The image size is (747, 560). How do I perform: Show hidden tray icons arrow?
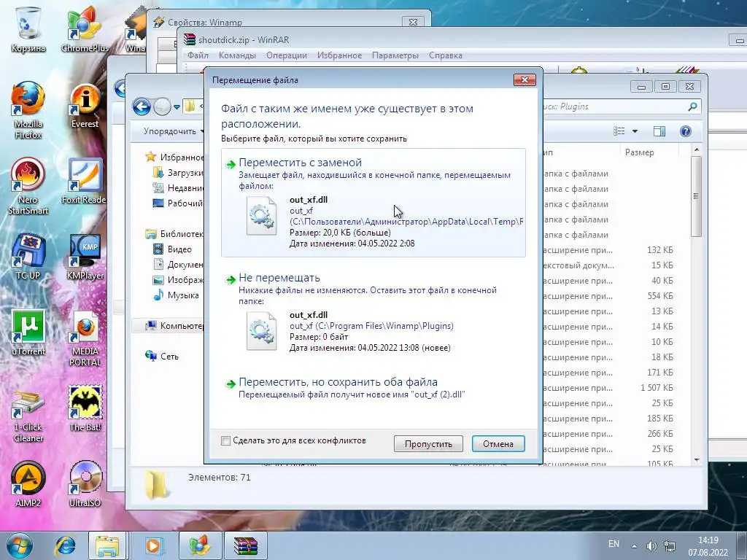634,545
